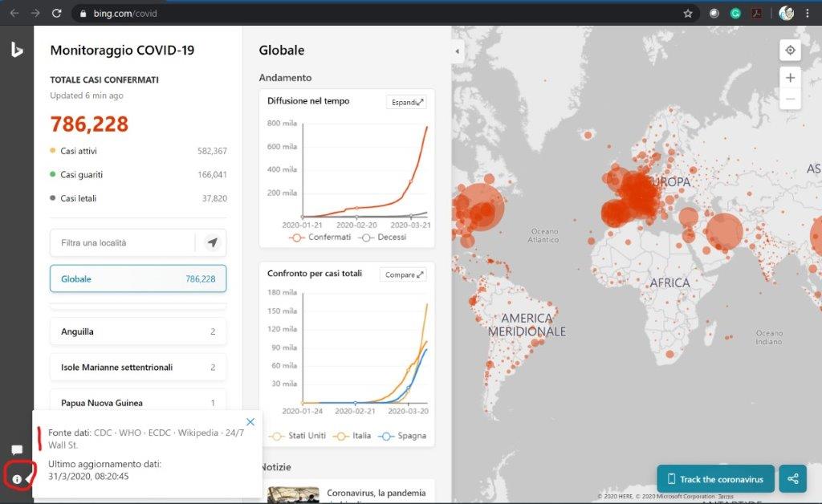Viewport: 822px width, 504px height.
Task: Close the data source popup
Action: 250,422
